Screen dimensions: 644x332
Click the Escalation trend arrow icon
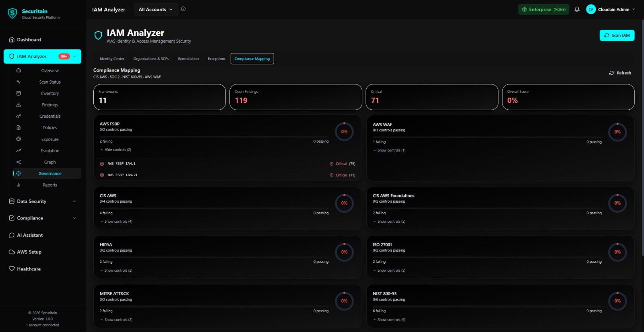[19, 151]
